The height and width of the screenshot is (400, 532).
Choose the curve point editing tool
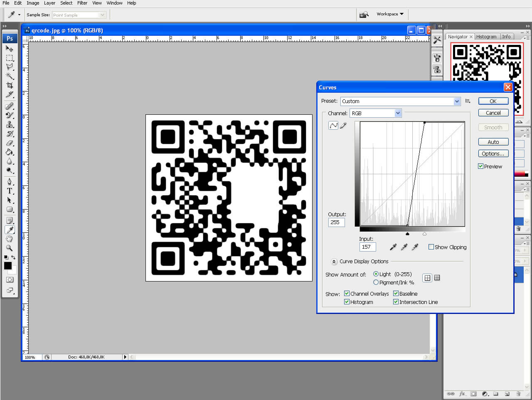pos(333,125)
